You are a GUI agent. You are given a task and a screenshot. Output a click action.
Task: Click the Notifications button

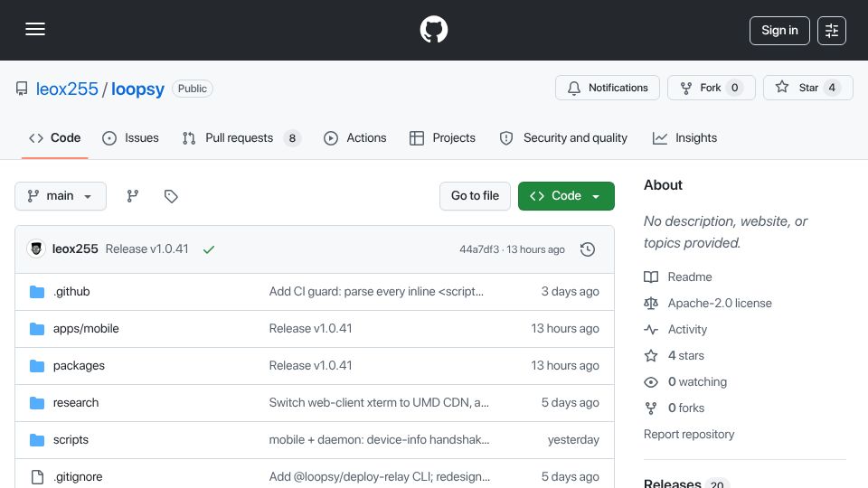point(608,88)
